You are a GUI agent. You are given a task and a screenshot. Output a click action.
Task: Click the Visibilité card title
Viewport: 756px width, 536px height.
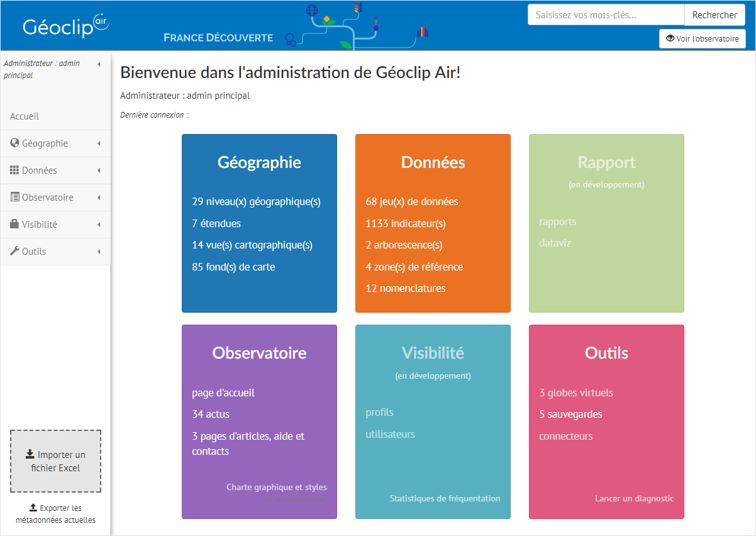click(x=433, y=353)
